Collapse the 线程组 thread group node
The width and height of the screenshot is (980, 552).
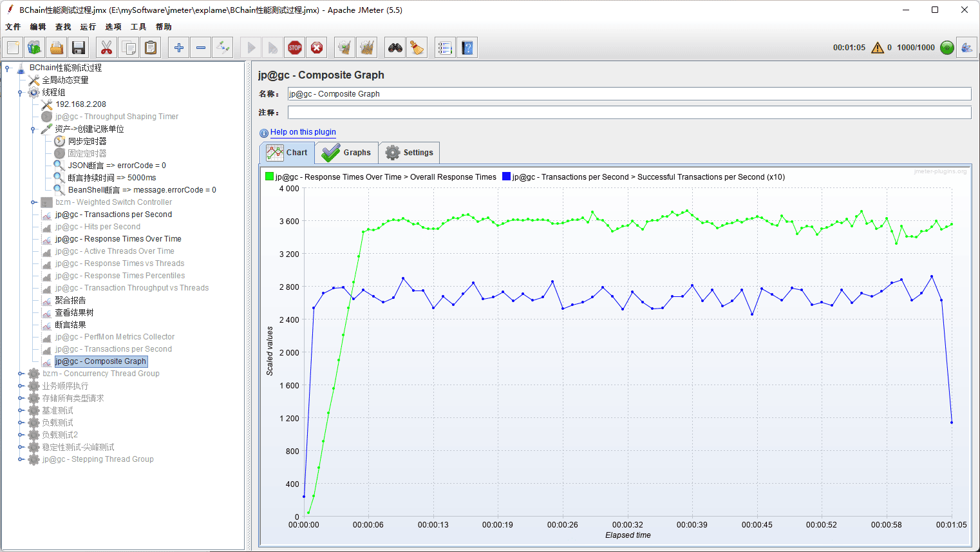point(21,93)
